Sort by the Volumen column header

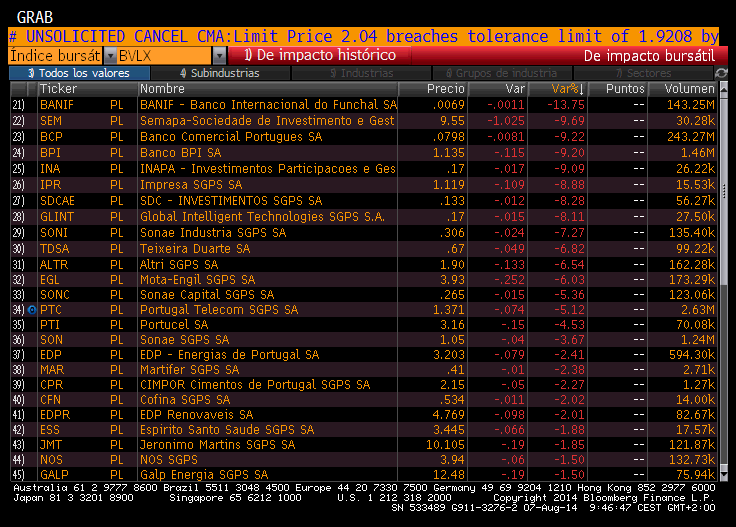pos(683,89)
